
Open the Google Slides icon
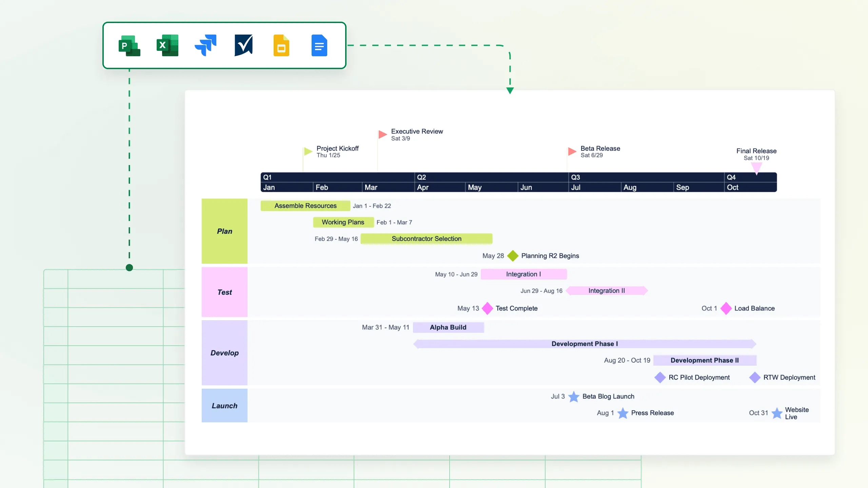click(x=281, y=45)
